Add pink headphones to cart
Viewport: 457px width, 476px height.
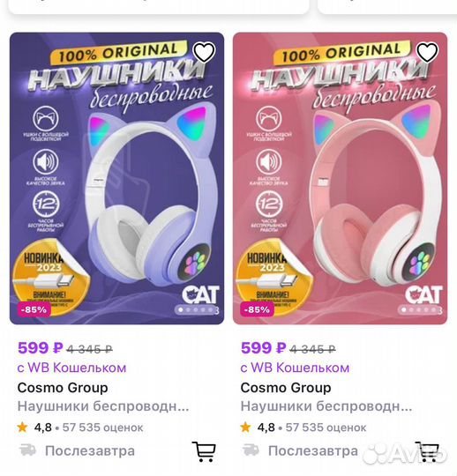click(x=427, y=451)
